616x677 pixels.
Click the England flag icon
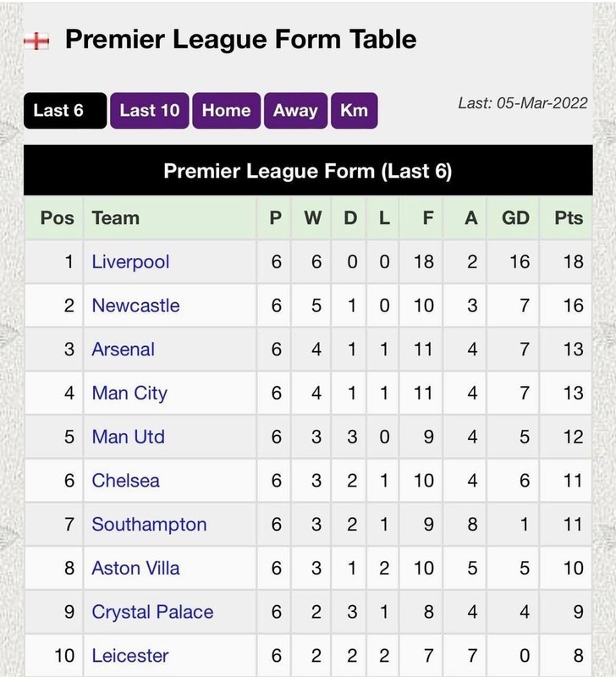point(36,41)
